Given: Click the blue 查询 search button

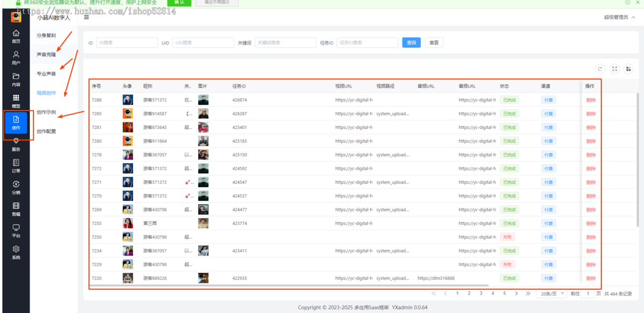Looking at the screenshot, I should tap(411, 42).
